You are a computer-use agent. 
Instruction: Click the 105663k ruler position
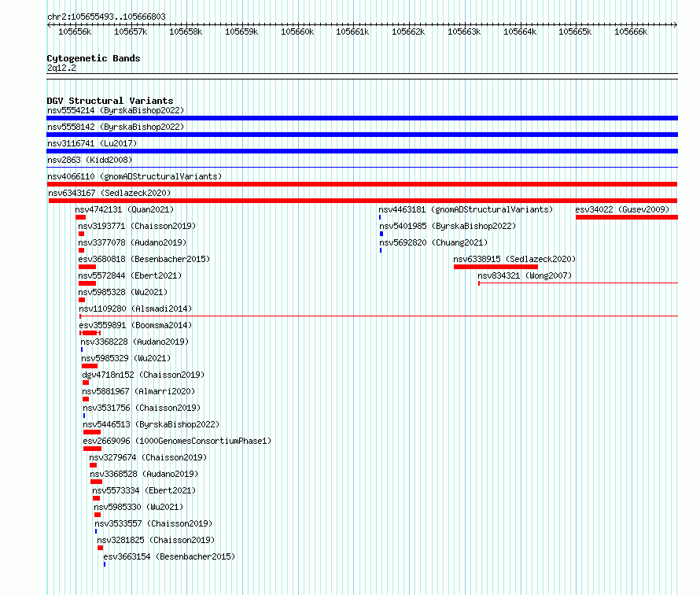464,31
